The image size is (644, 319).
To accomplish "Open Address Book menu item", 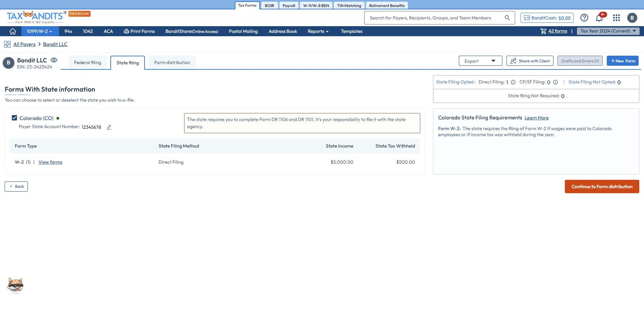I will 283,31.
